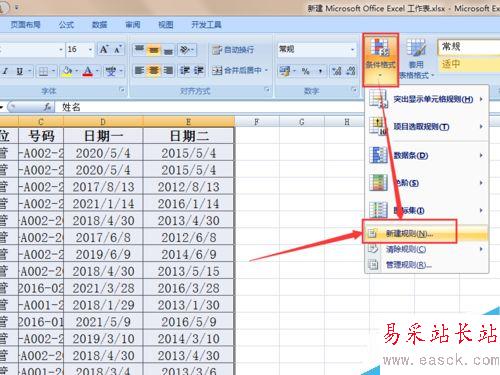500x375 pixels.
Task: Choose 新建规则(N) from the menu
Action: coord(426,234)
